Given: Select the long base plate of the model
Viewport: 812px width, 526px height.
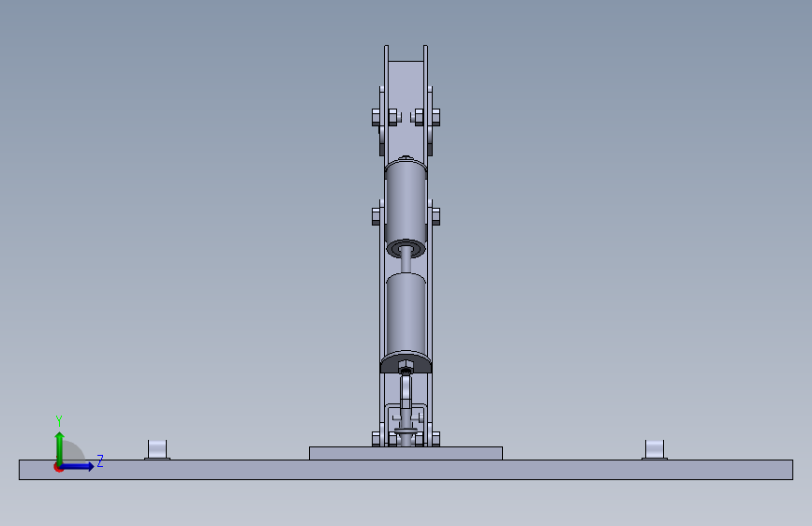Looking at the screenshot, I should click(406, 470).
